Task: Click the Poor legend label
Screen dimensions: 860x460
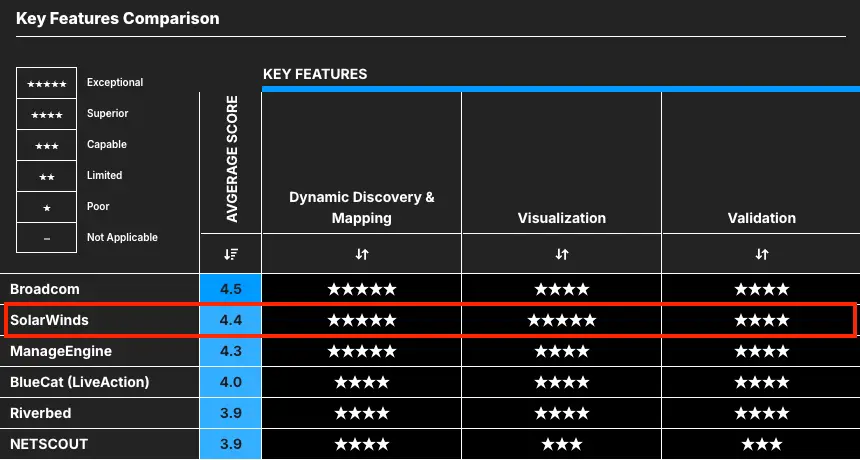Action: [x=98, y=207]
